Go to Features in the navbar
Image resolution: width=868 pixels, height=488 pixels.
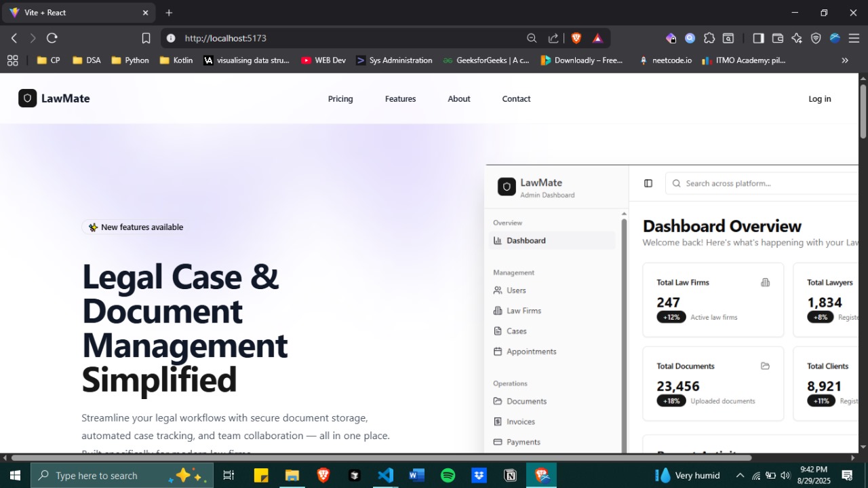(400, 99)
